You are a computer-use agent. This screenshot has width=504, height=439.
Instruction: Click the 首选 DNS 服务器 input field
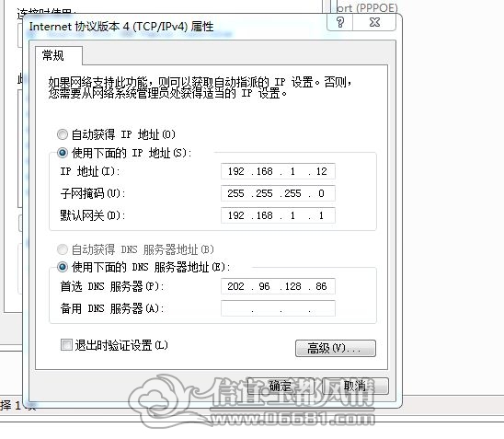click(278, 286)
